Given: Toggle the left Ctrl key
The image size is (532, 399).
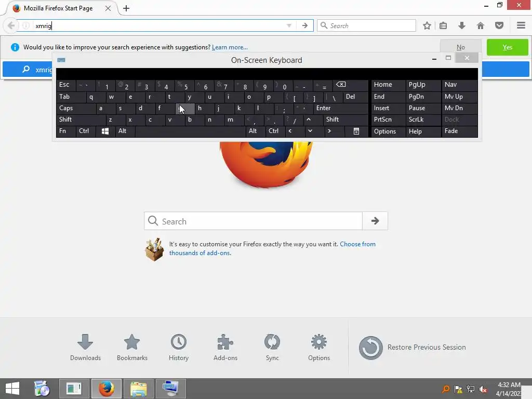Looking at the screenshot, I should [86, 131].
